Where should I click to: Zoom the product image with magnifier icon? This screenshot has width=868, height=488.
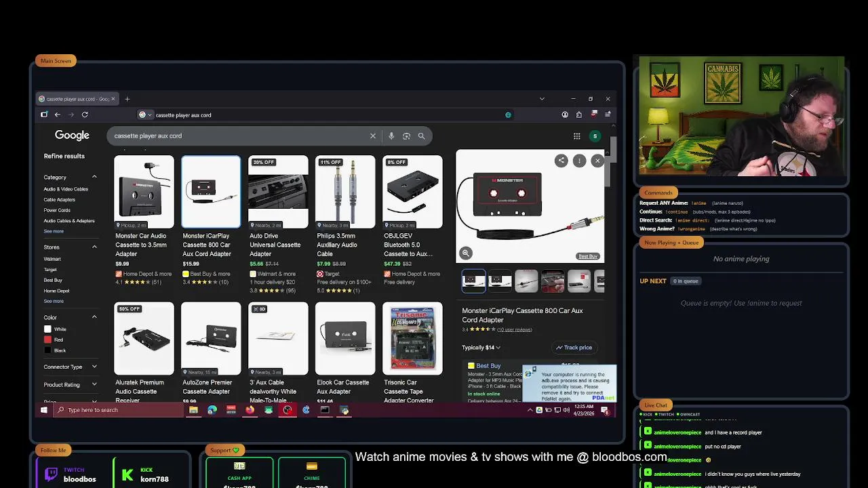point(466,253)
